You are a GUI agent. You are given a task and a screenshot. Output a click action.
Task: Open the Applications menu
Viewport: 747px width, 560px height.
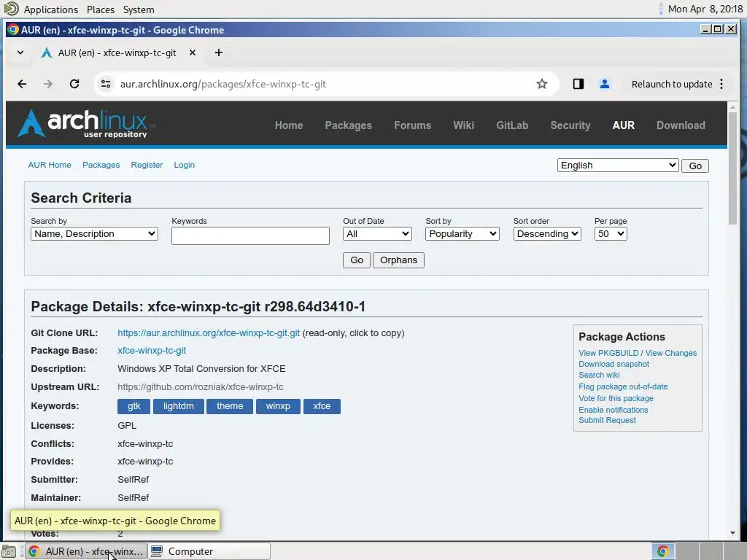pos(50,9)
